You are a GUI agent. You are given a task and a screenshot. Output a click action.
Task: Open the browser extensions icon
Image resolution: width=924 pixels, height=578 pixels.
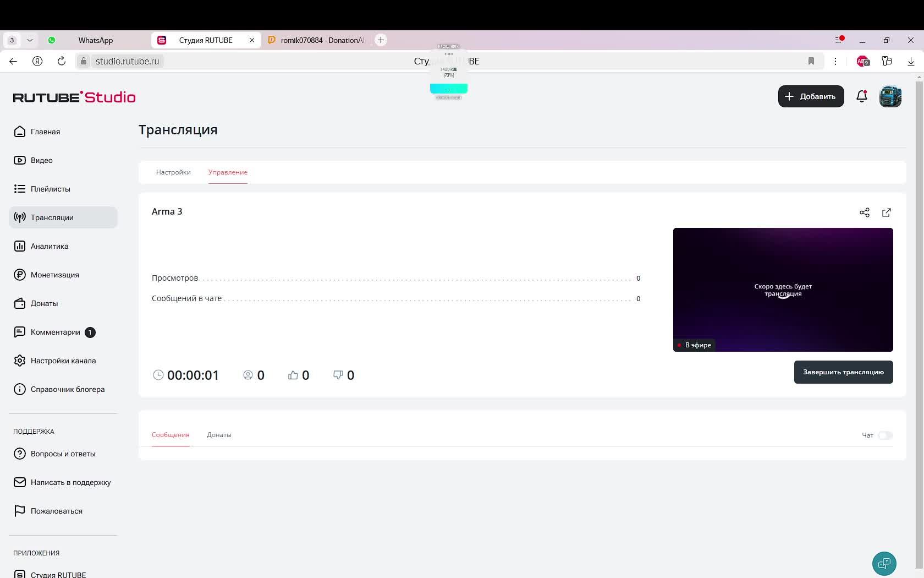click(887, 61)
